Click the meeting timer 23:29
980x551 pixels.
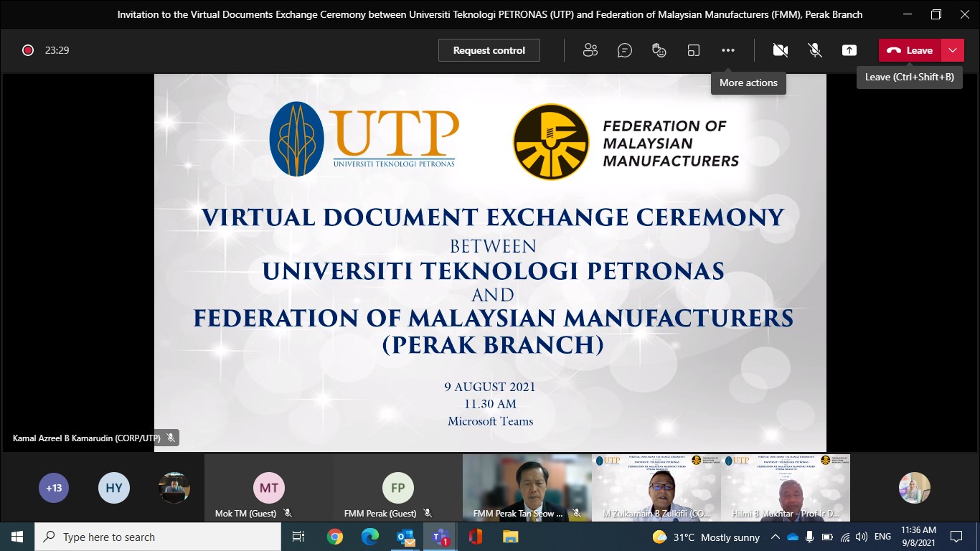(x=57, y=50)
